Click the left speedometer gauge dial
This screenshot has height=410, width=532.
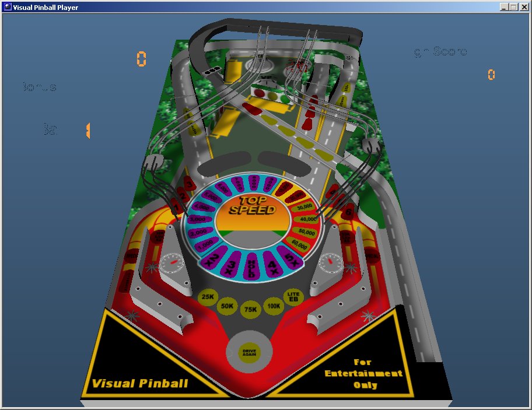click(x=171, y=264)
